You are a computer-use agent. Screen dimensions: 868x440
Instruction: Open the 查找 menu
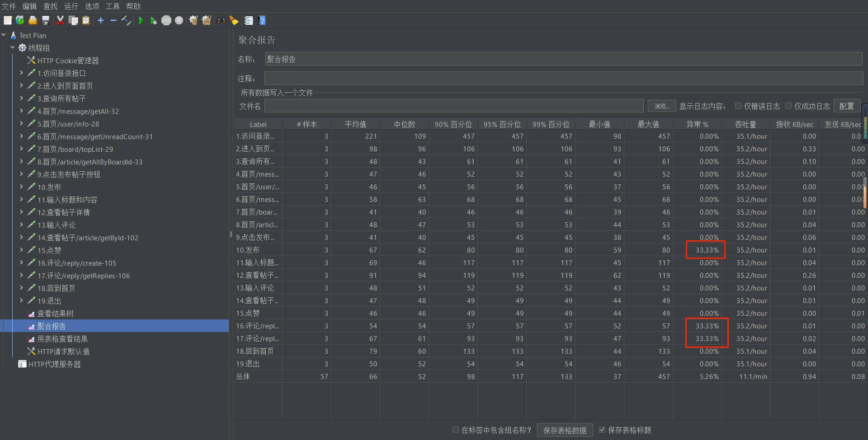click(x=50, y=6)
